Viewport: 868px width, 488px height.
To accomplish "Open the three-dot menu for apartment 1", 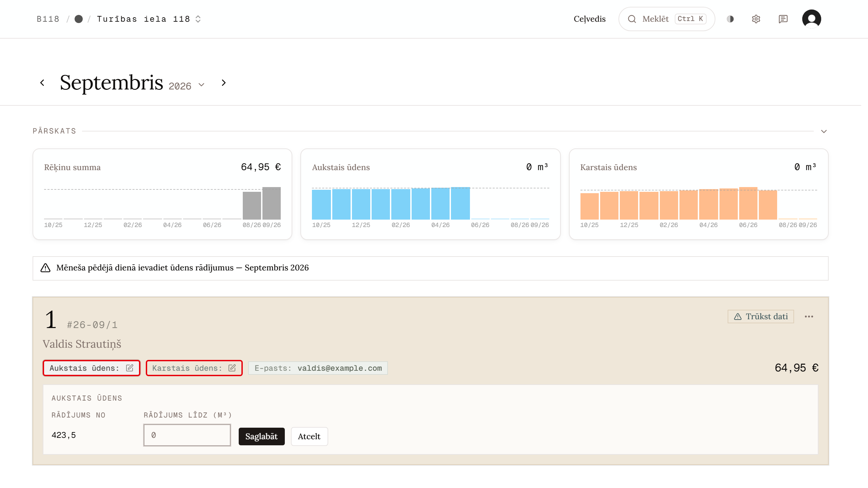I will point(809,317).
